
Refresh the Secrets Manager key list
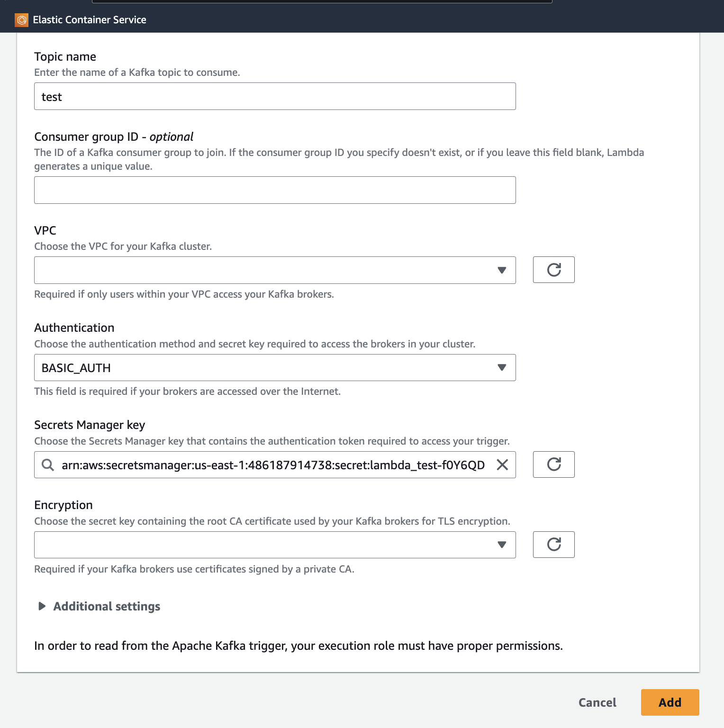[553, 464]
